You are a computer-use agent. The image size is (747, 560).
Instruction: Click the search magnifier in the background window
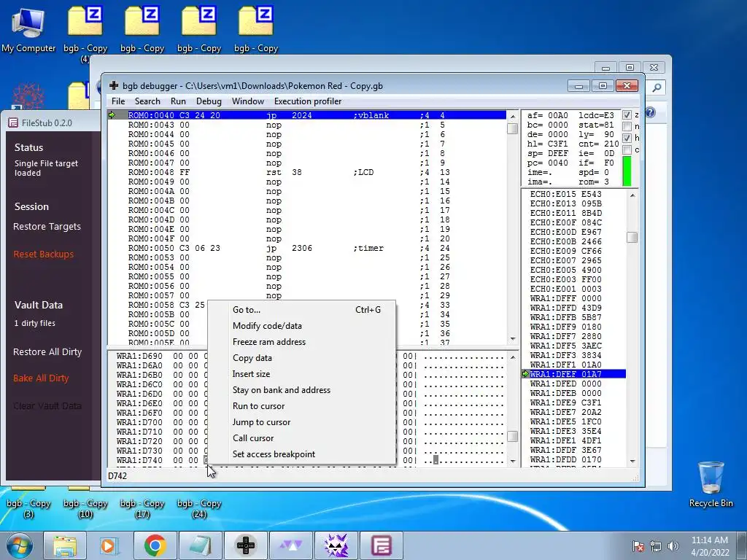coord(657,87)
